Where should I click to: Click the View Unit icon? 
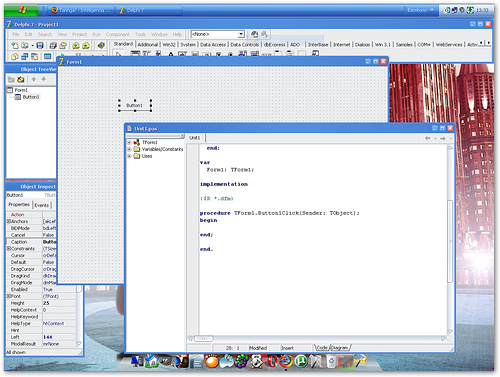(x=15, y=57)
